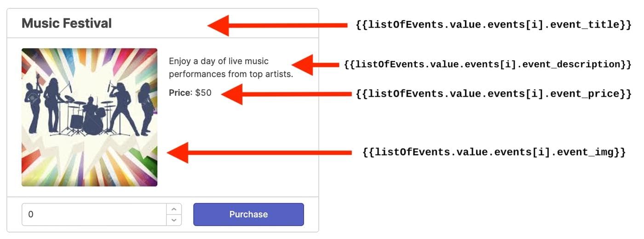This screenshot has height=239, width=644.
Task: Select the event_price binding expression
Action: pyautogui.click(x=494, y=94)
